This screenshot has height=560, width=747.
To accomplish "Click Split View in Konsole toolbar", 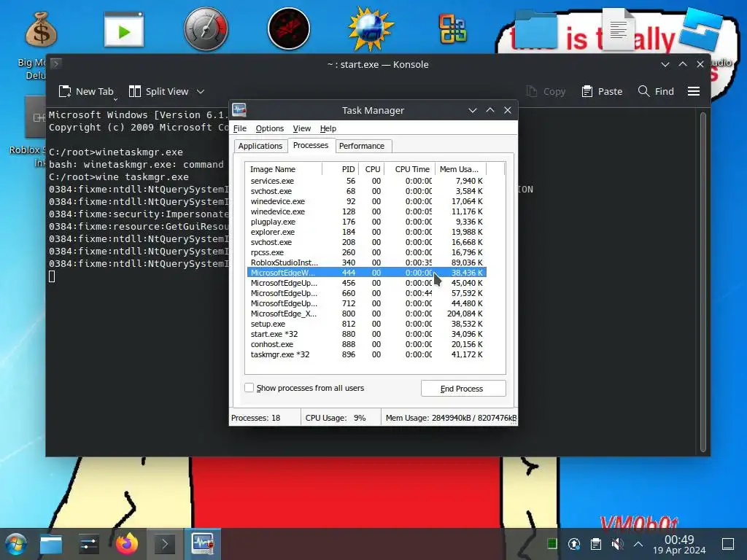I will coord(159,91).
